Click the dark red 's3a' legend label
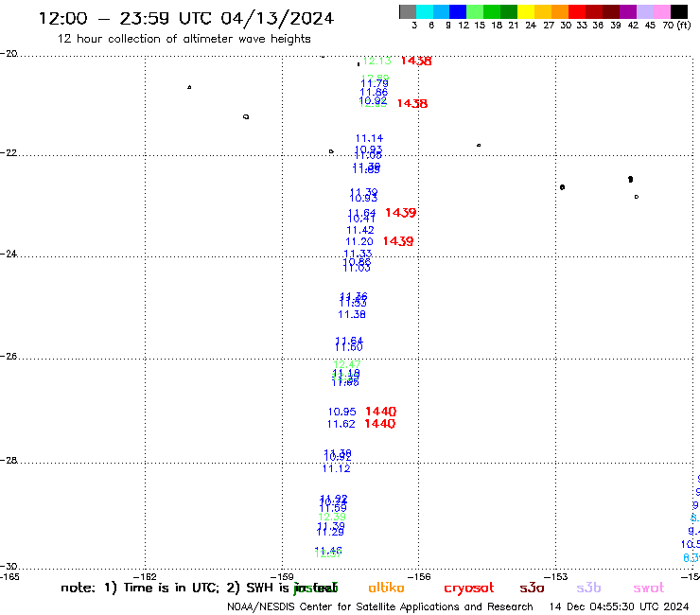The image size is (700, 615). [x=532, y=588]
